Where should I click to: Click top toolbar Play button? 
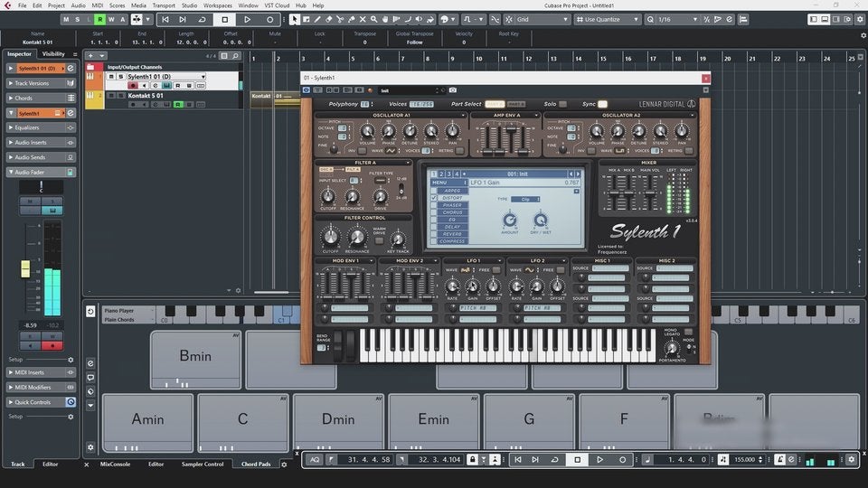[248, 19]
